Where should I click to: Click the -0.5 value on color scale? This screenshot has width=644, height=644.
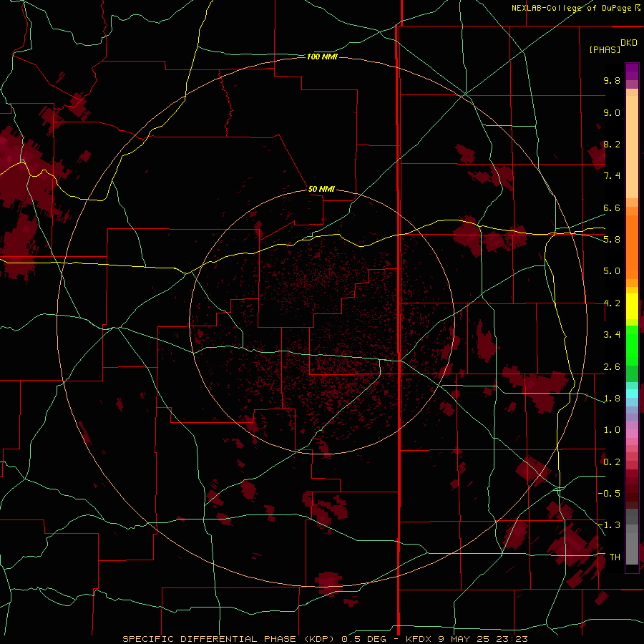[x=609, y=494]
